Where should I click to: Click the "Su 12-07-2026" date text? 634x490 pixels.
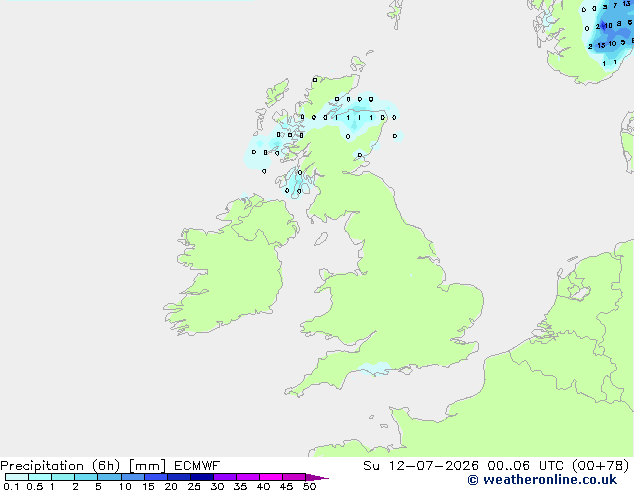tap(421, 466)
